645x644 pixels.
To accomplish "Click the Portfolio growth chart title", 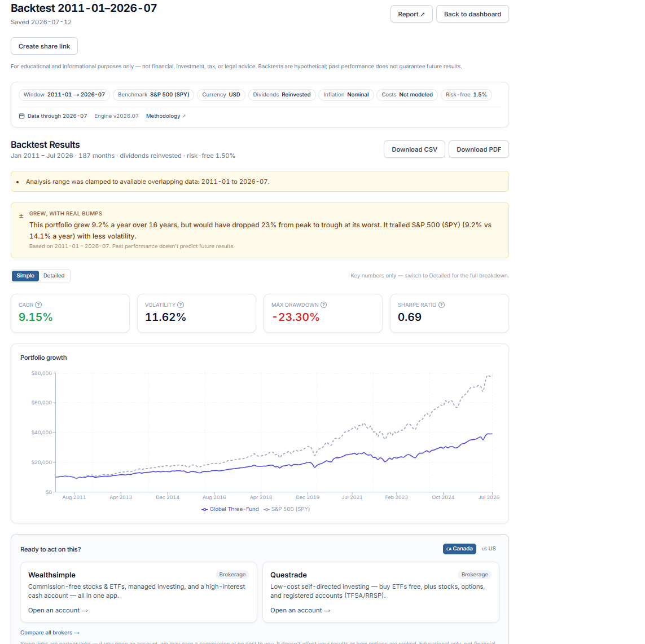I will (x=43, y=358).
